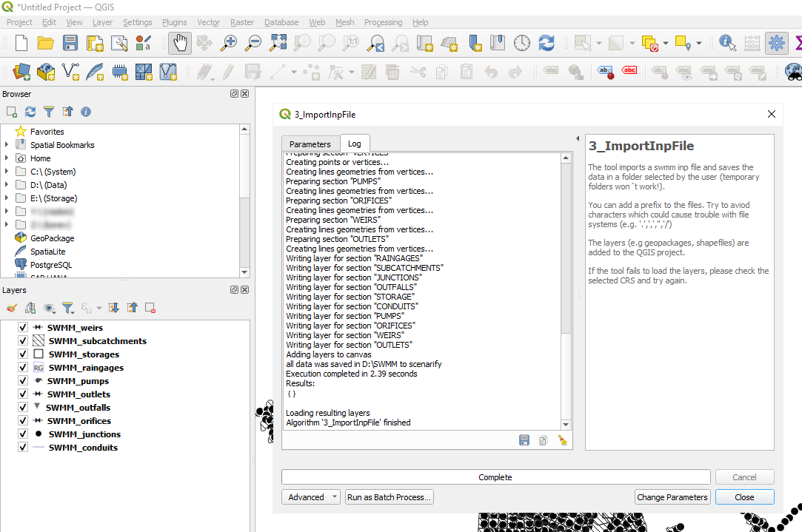Switch to the Parameters tab
802x532 pixels.
pyautogui.click(x=310, y=144)
